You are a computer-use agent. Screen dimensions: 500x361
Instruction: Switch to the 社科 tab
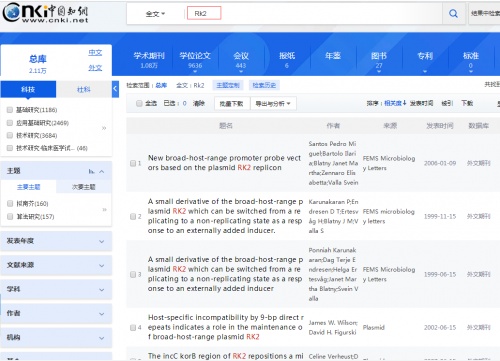coord(84,89)
